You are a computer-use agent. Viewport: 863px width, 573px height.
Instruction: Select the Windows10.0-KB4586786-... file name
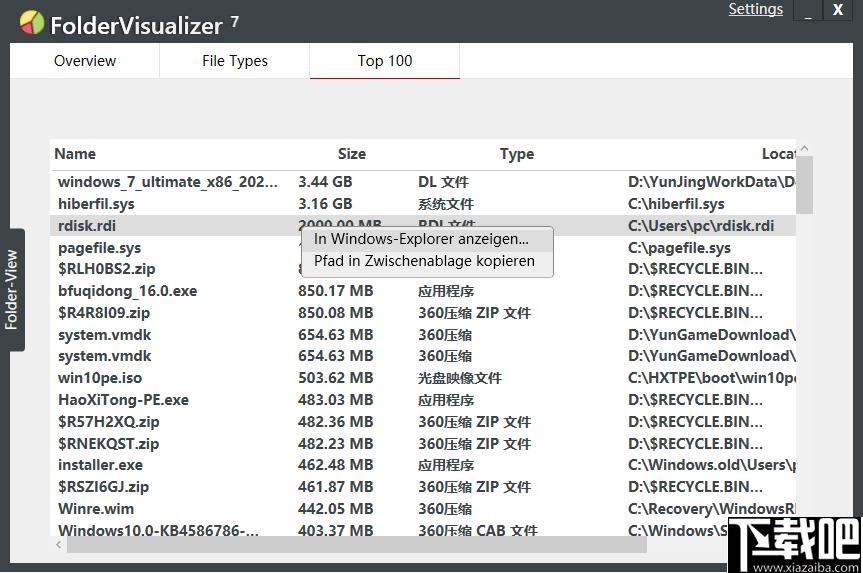tap(158, 530)
